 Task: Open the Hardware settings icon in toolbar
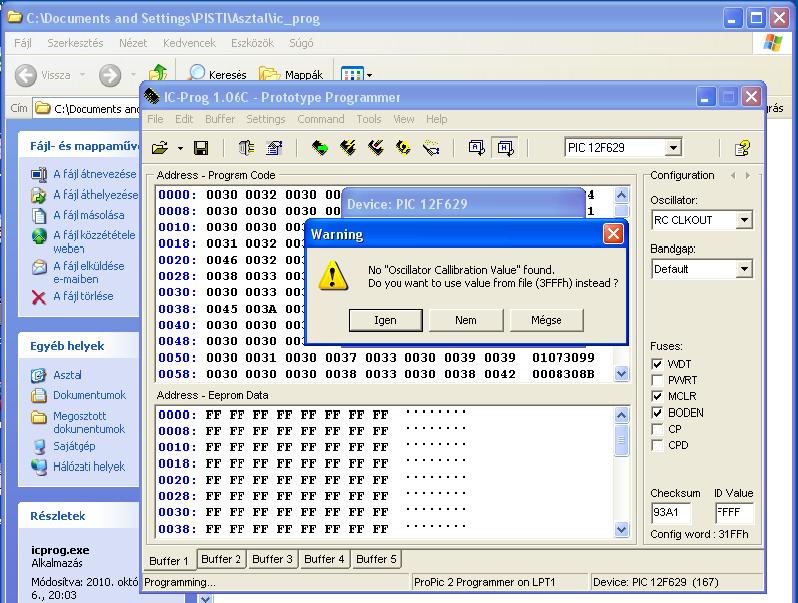pos(247,148)
